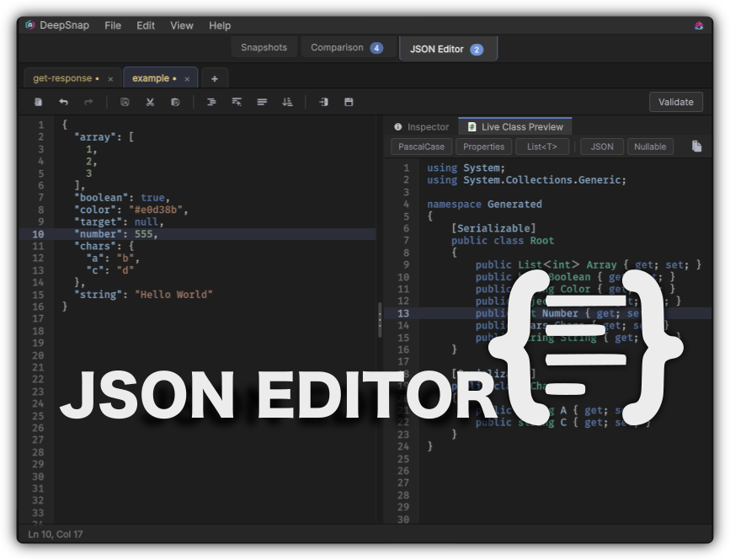Click the new document toolbar icon
This screenshot has width=730, height=560.
(38, 102)
